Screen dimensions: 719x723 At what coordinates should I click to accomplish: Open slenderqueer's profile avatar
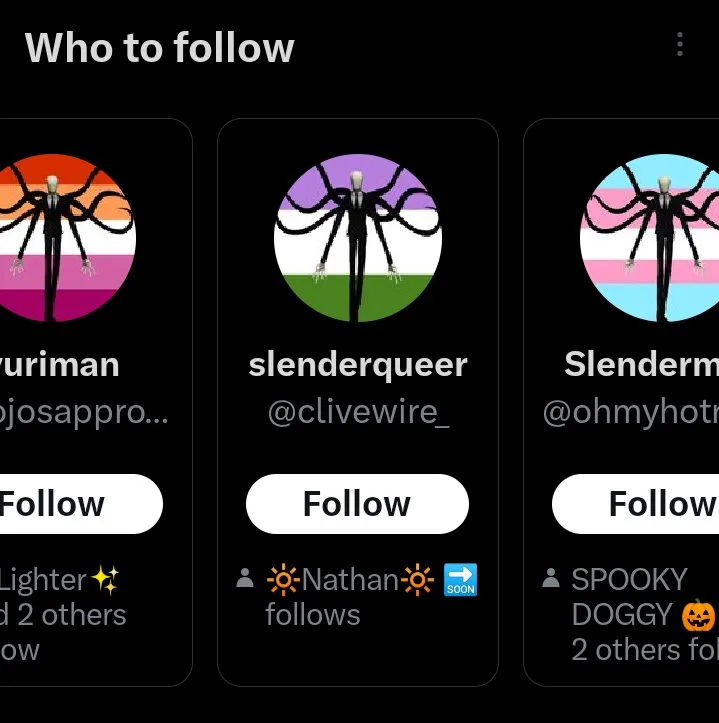[x=357, y=238]
